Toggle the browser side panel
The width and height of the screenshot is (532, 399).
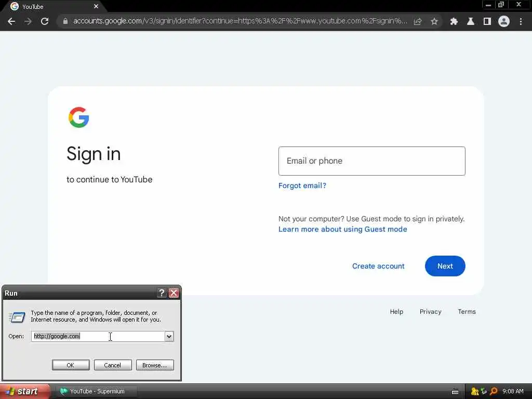(487, 21)
